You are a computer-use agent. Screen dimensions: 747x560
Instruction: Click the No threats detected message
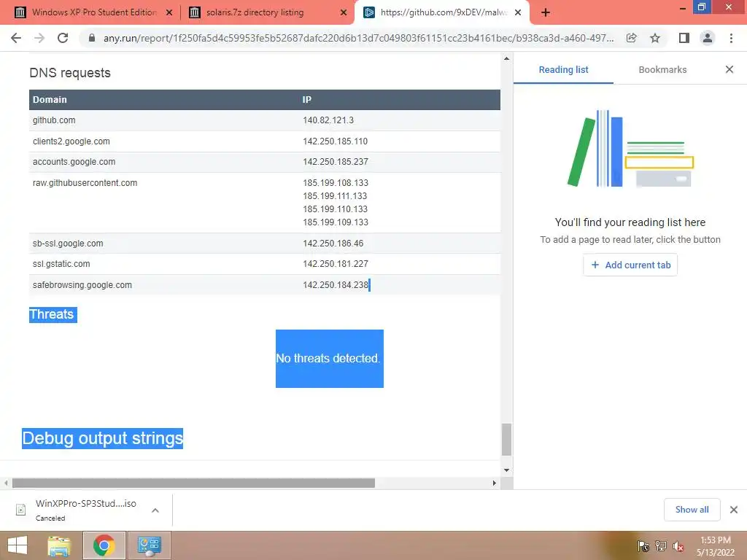tap(328, 358)
